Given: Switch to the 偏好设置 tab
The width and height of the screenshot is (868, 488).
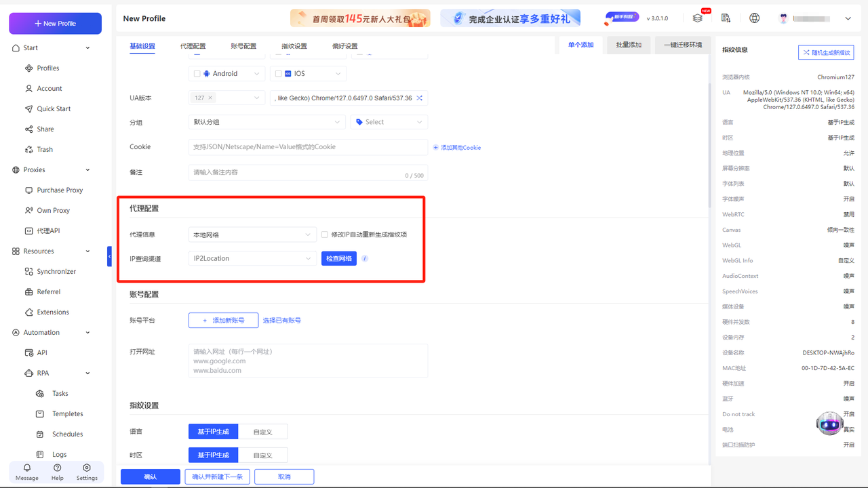Looking at the screenshot, I should 343,46.
